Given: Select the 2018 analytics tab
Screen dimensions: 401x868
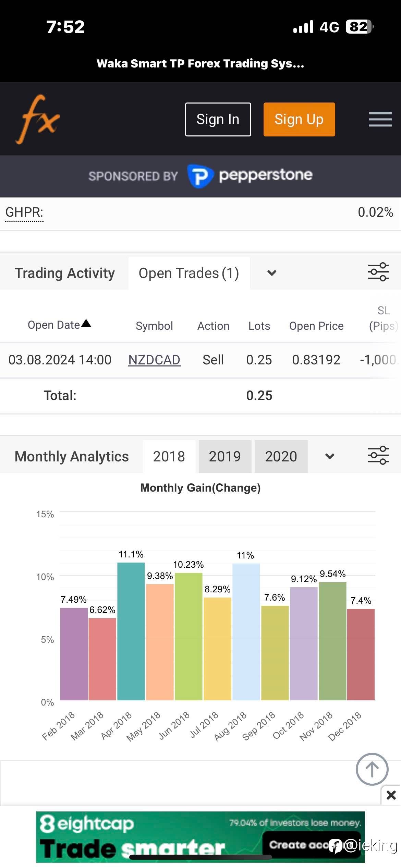Looking at the screenshot, I should 169,457.
